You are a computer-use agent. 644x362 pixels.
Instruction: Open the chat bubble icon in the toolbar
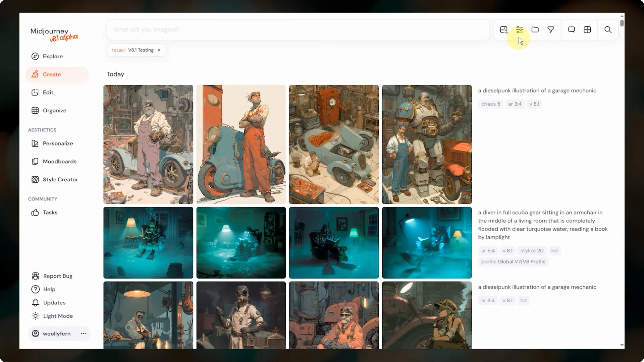(571, 29)
